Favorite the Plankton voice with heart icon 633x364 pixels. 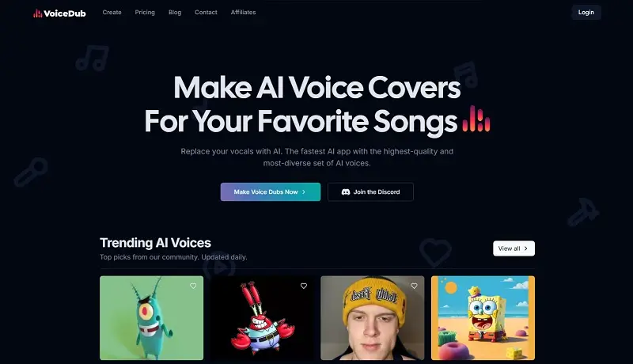pyautogui.click(x=193, y=286)
